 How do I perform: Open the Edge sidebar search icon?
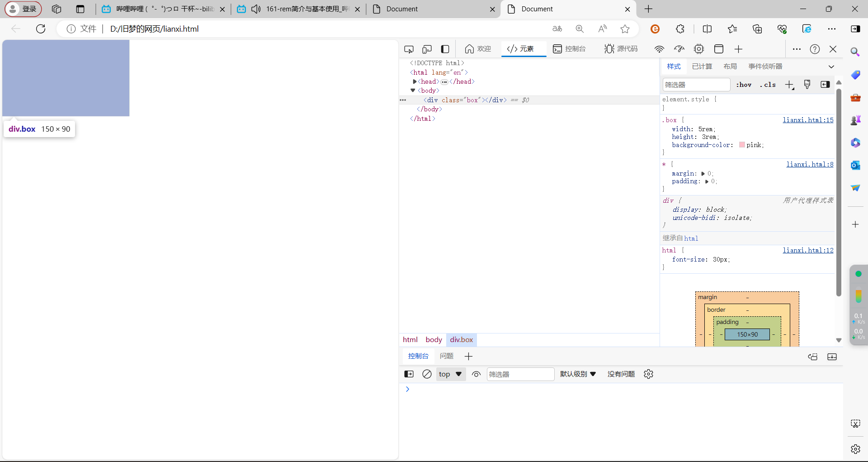(855, 52)
